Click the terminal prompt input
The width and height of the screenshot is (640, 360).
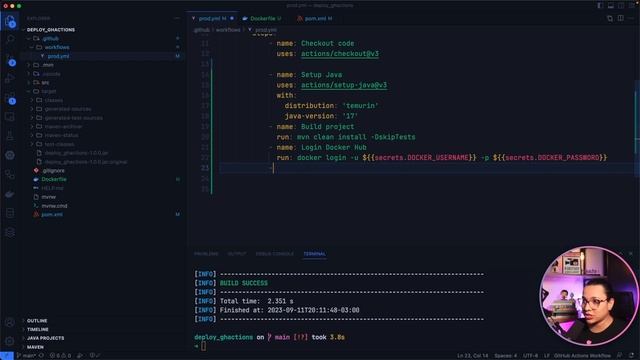203,347
